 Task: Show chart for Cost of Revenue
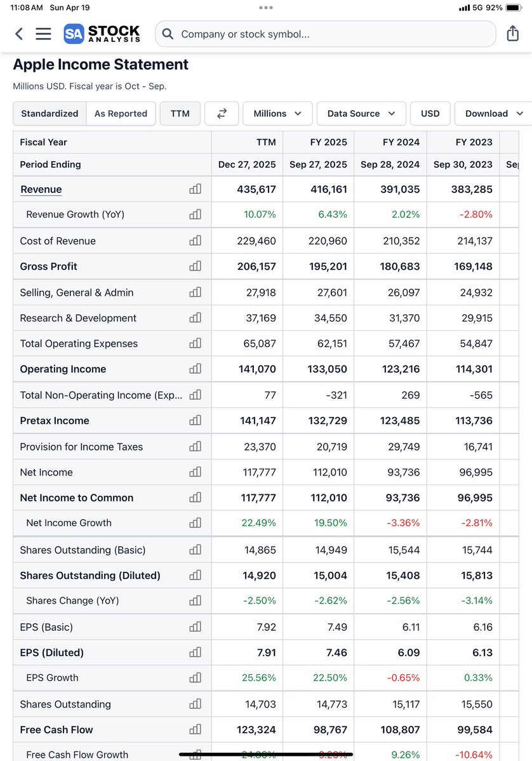point(195,241)
